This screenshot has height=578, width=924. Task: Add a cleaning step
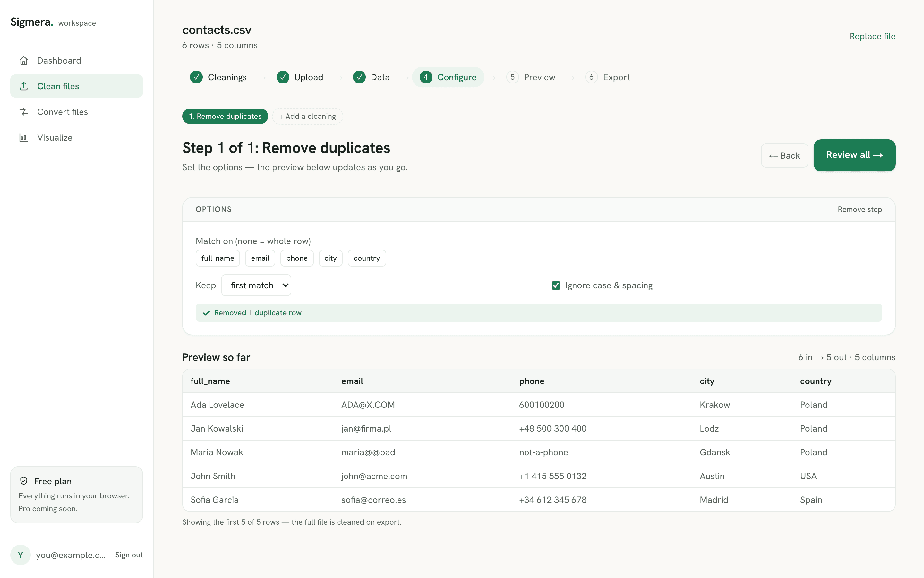click(307, 116)
